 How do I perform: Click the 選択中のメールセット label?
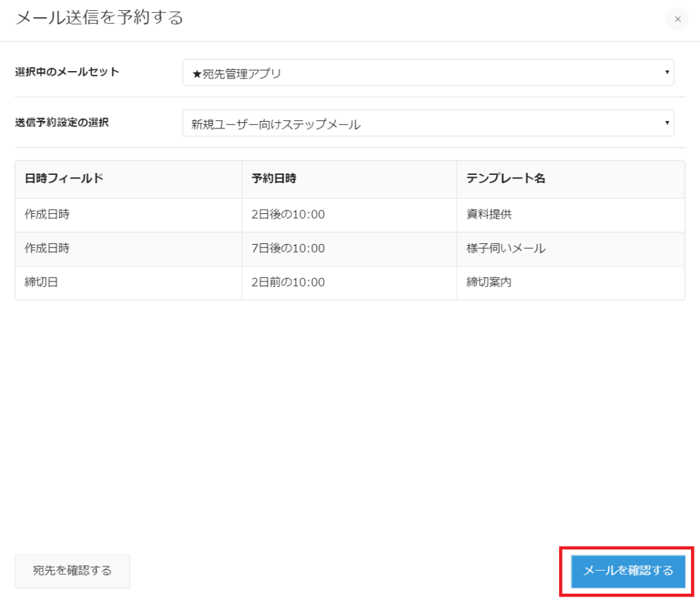[x=67, y=72]
